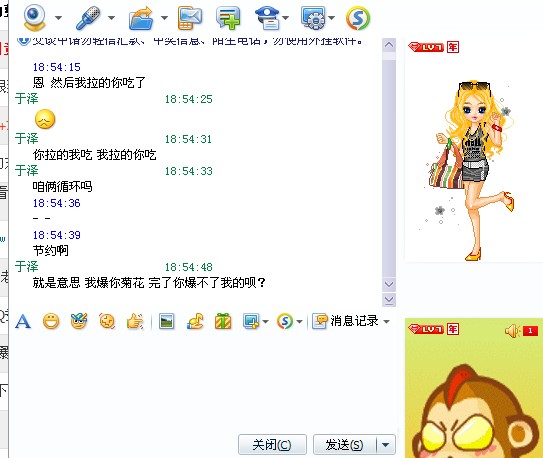Click scrollbar down arrow in chat log
543x458 pixels.
click(389, 285)
